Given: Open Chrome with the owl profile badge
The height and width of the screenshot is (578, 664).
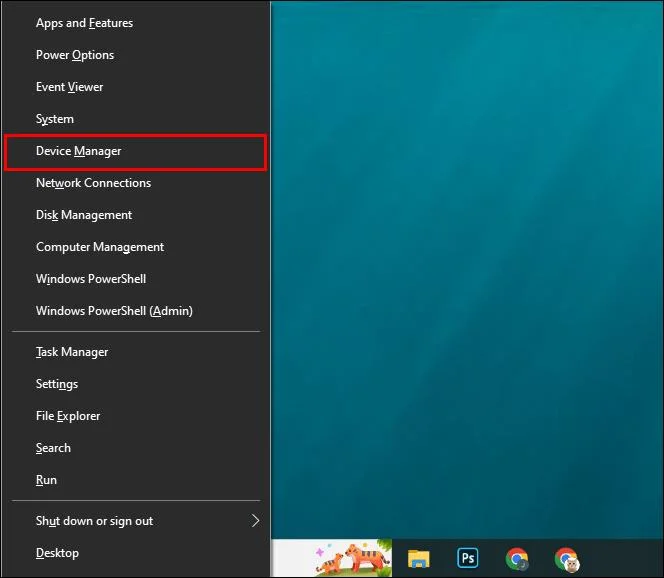Looking at the screenshot, I should point(566,559).
